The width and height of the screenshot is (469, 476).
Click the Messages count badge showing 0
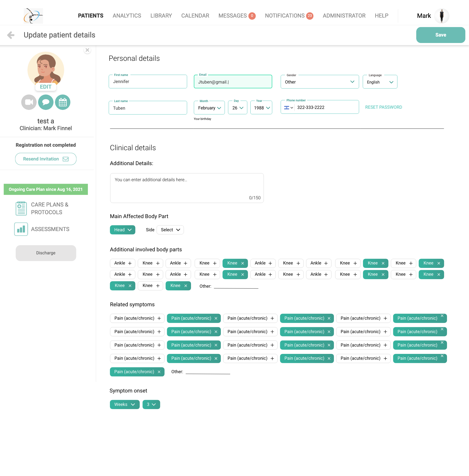pos(252,16)
